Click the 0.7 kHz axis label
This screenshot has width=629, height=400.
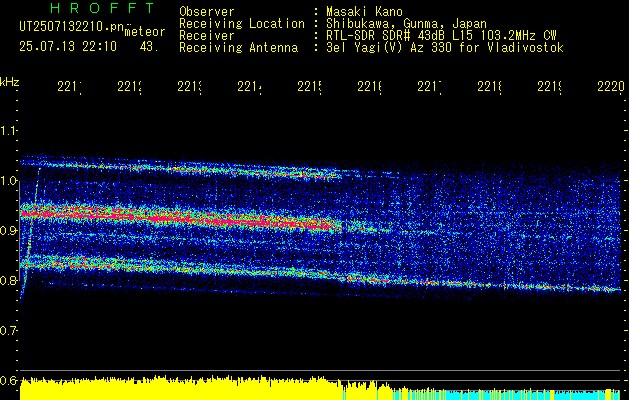click(x=8, y=330)
